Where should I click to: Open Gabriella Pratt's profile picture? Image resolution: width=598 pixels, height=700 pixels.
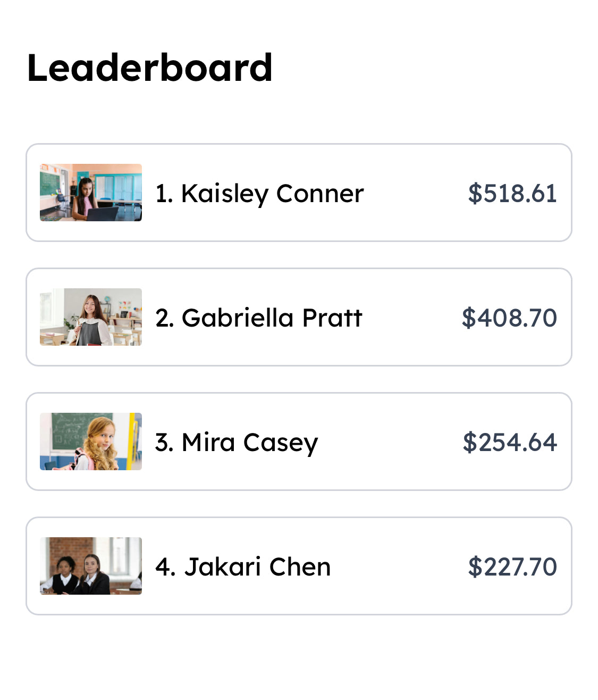point(91,317)
